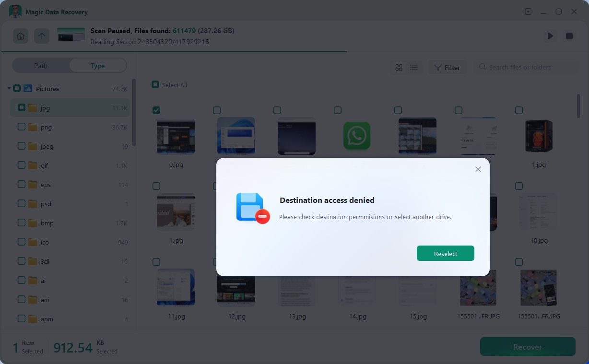Switch to the Path tab

pyautogui.click(x=41, y=66)
